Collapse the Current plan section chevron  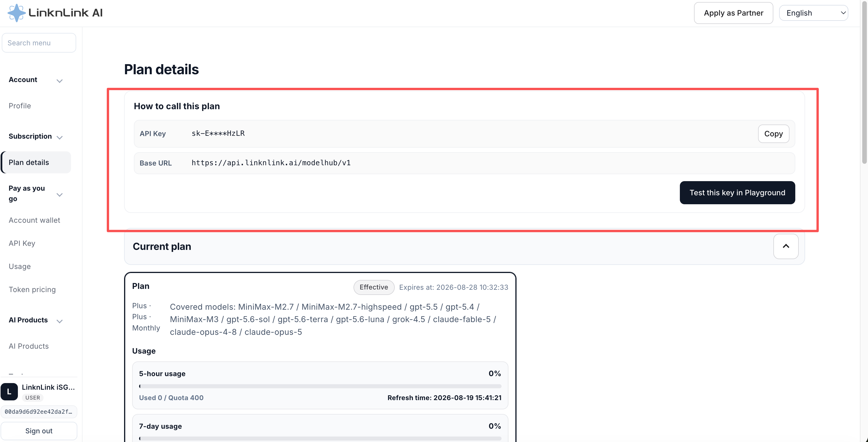(786, 246)
